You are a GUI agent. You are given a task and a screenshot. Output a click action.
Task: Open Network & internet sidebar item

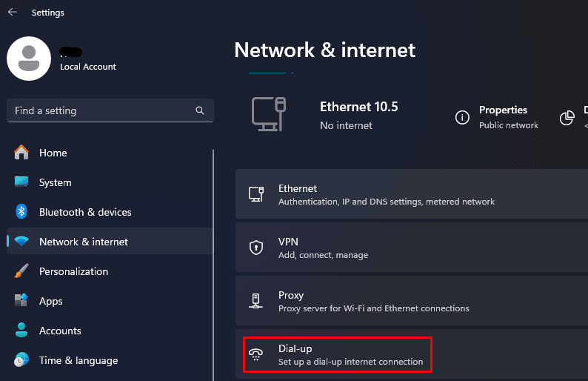pyautogui.click(x=83, y=242)
